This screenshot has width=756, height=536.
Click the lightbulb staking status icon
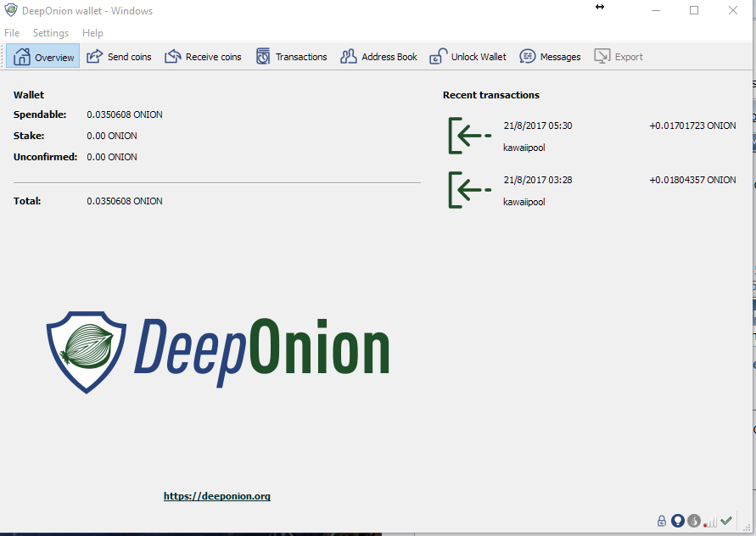tap(678, 521)
